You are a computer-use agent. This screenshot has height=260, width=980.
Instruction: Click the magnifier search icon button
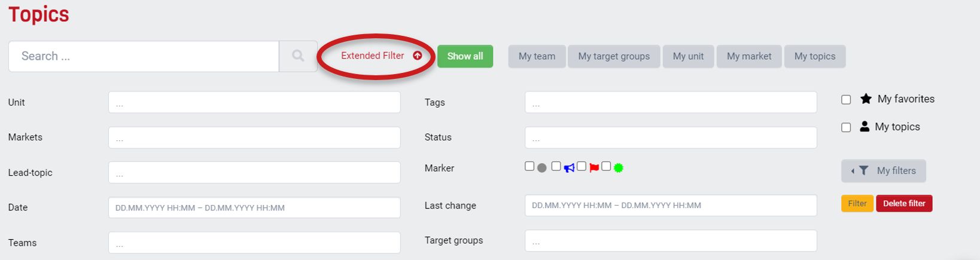point(298,56)
